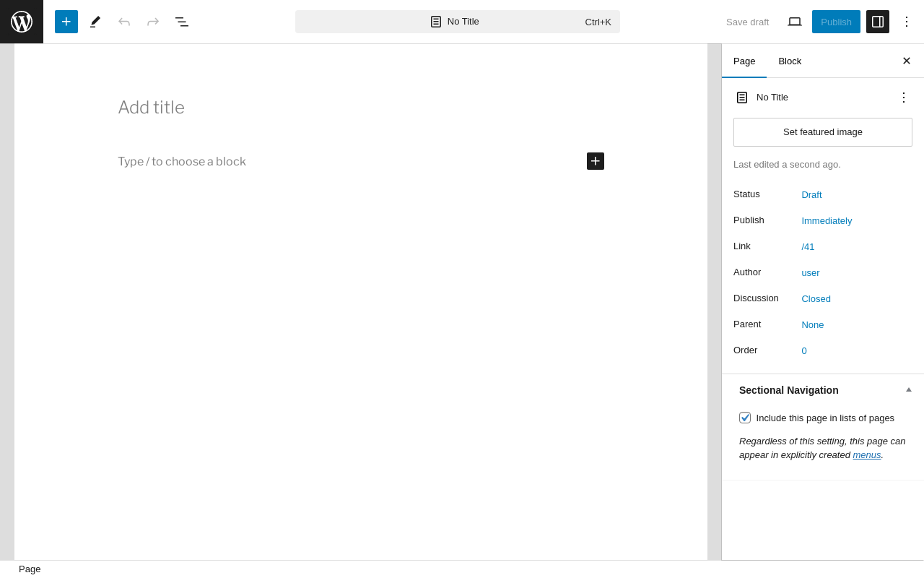The height and width of the screenshot is (578, 924).
Task: Change the Status from Draft
Action: 811,195
